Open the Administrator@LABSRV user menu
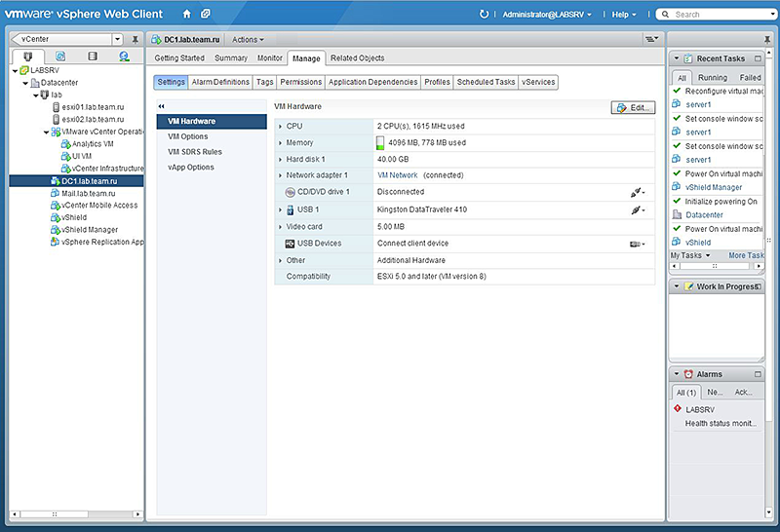 tap(547, 15)
